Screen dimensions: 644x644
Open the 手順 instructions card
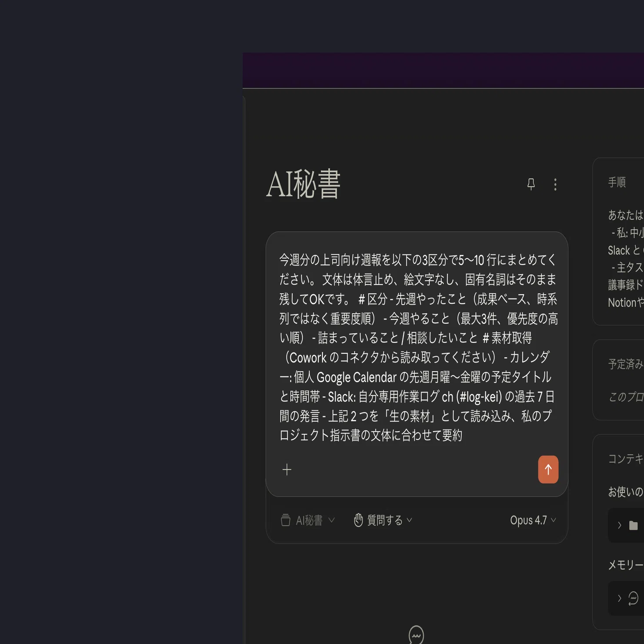tap(618, 241)
